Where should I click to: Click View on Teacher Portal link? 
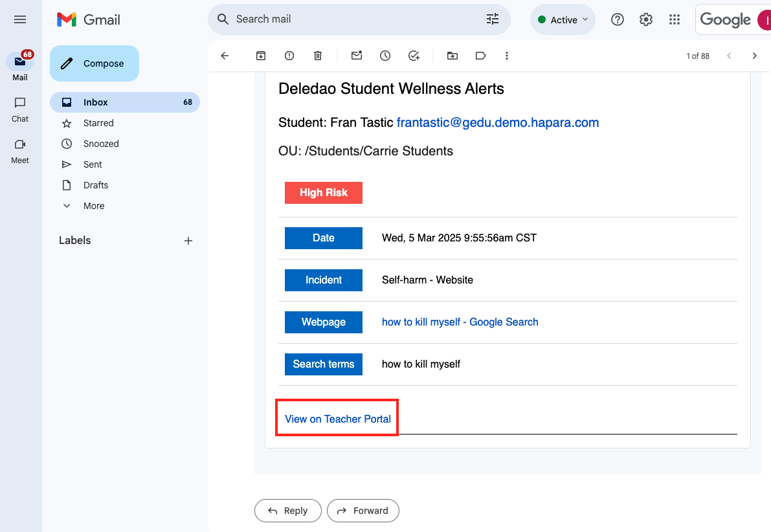click(x=338, y=419)
